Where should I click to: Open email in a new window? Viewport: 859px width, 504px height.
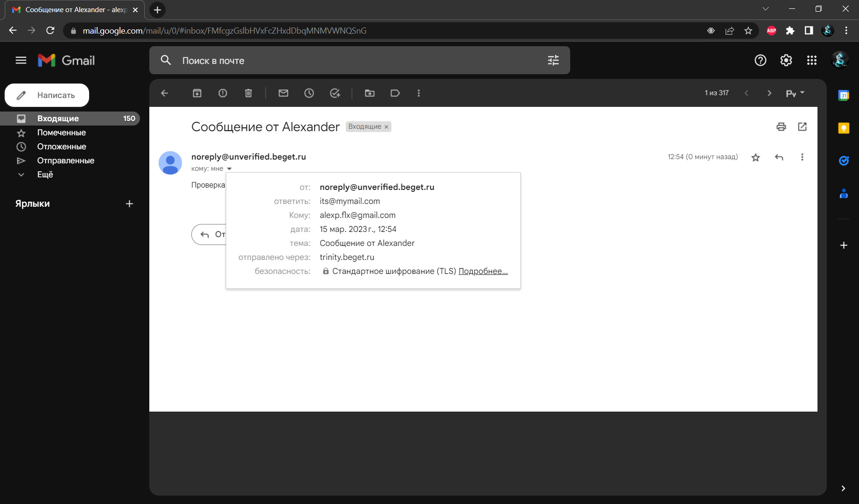[x=802, y=126]
